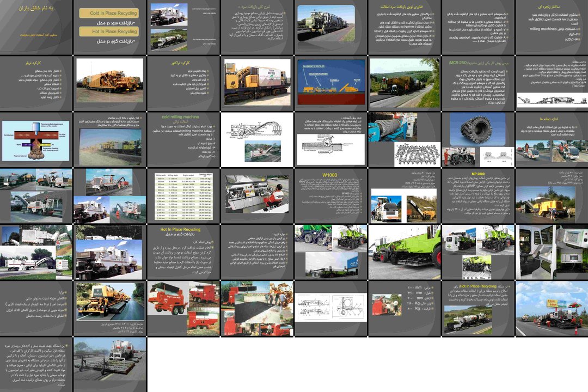Open the 'شرح کلی بازیافت سرد' text slide
Image resolution: width=588 pixels, height=392 pixels.
coord(257,27)
